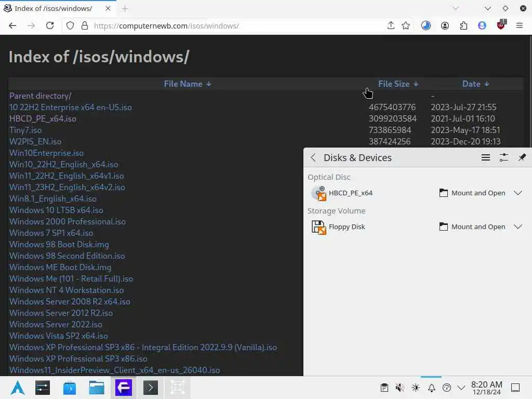Open notifications bell in system tray
This screenshot has width=532, height=399.
click(431, 388)
